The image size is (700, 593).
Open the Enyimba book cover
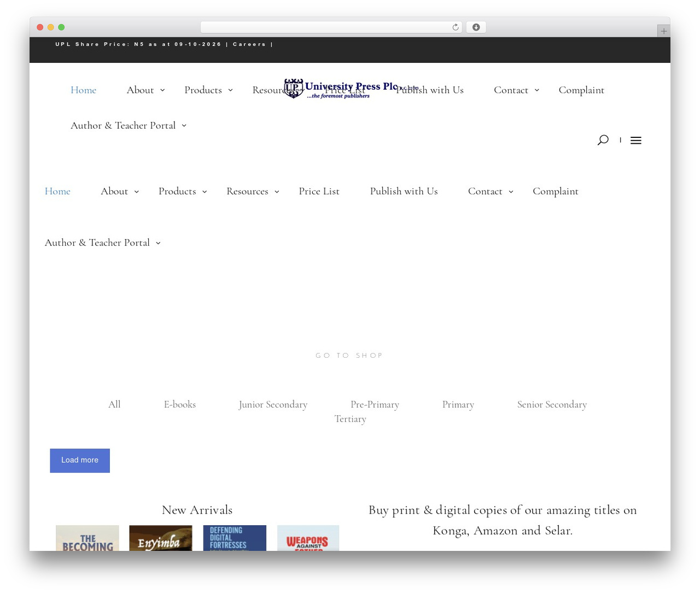pos(161,538)
